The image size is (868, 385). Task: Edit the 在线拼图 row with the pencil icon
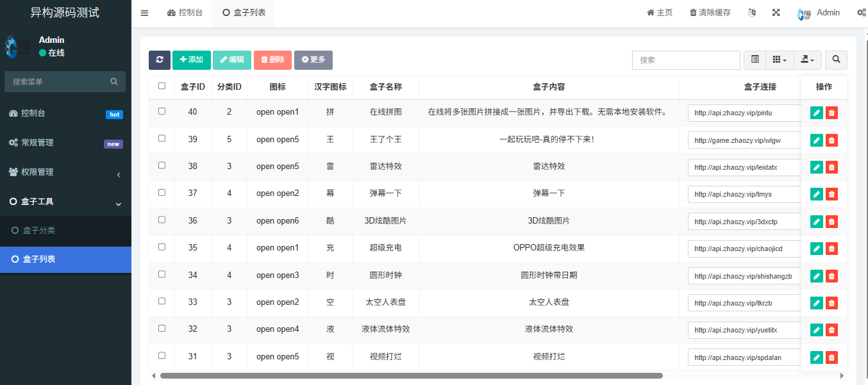click(815, 112)
